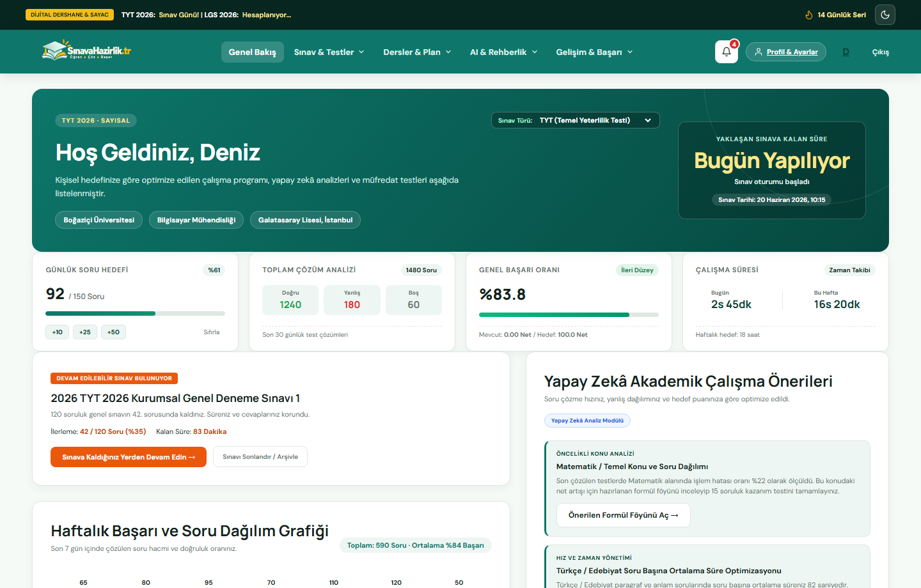Click the flame streak icon
The image size is (921, 588).
[x=809, y=15]
